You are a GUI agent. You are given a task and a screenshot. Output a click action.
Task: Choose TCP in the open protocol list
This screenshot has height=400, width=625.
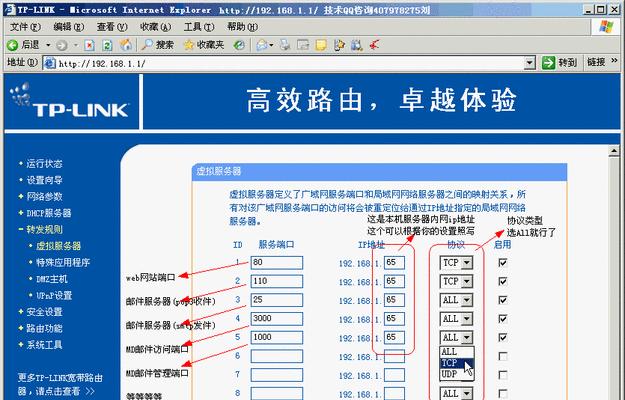tap(457, 363)
